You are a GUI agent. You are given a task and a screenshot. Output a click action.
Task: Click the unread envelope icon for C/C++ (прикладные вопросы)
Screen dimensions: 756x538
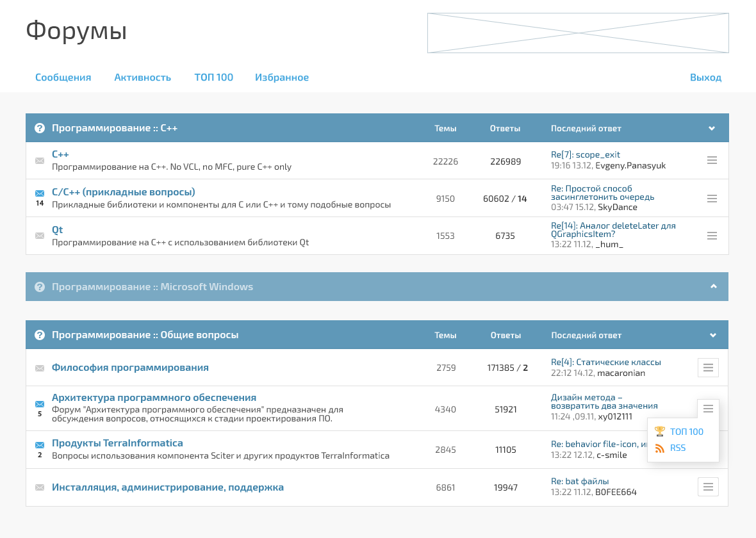click(x=40, y=193)
